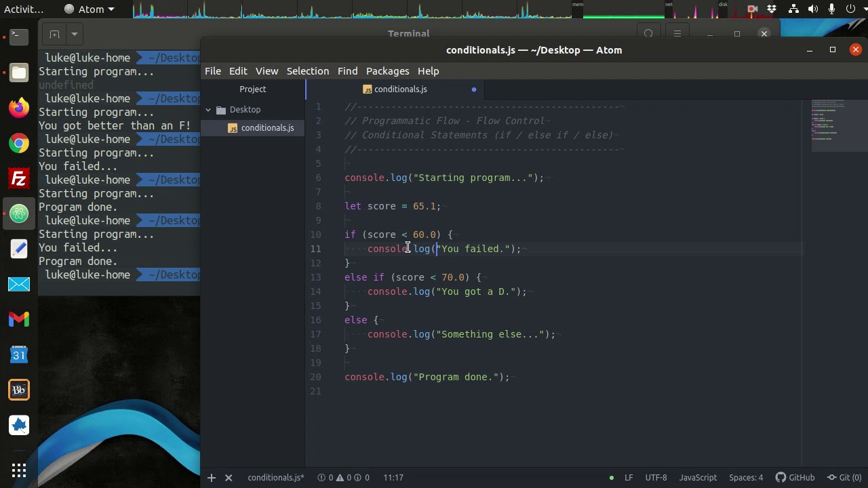Open the Files manager in the dock

click(x=19, y=72)
